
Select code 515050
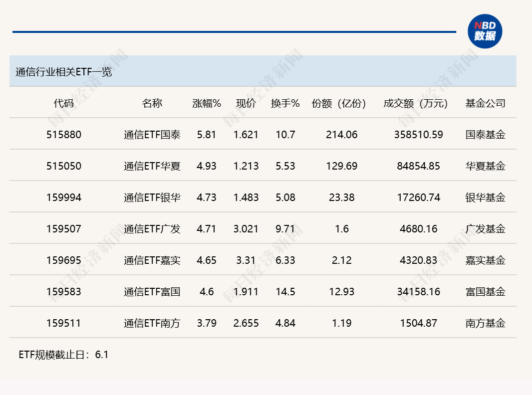64,166
